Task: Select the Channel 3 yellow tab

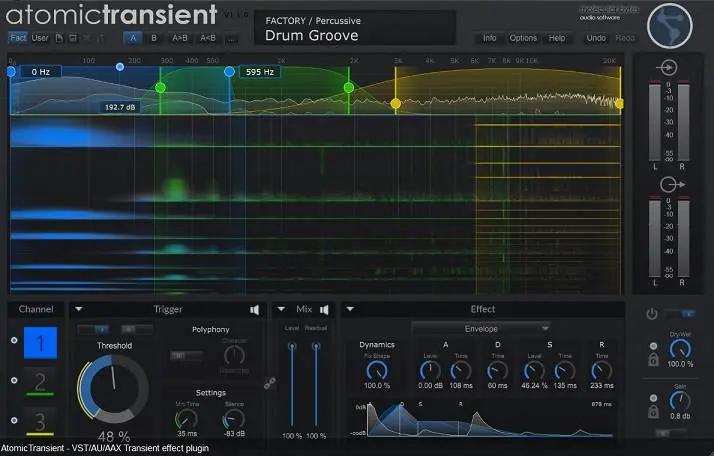Action: click(x=40, y=421)
